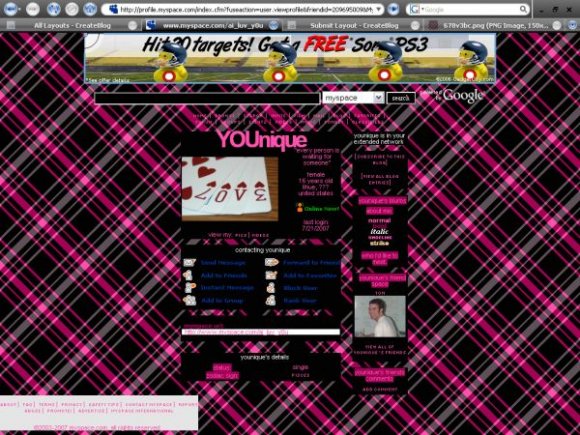This screenshot has height=435, width=580.
Task: Open the view all blog entries link
Action: 380,179
